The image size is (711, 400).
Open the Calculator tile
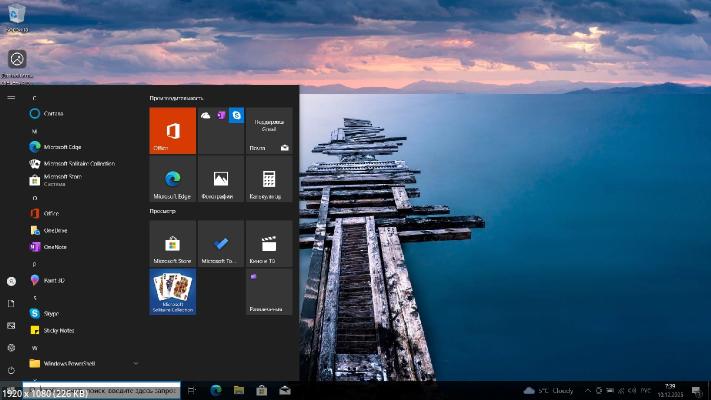pyautogui.click(x=269, y=179)
